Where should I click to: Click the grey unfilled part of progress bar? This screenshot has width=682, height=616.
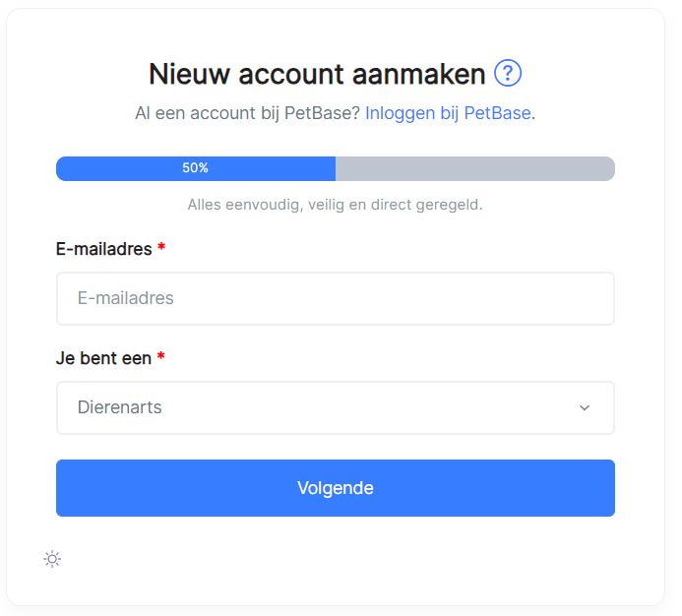(475, 169)
